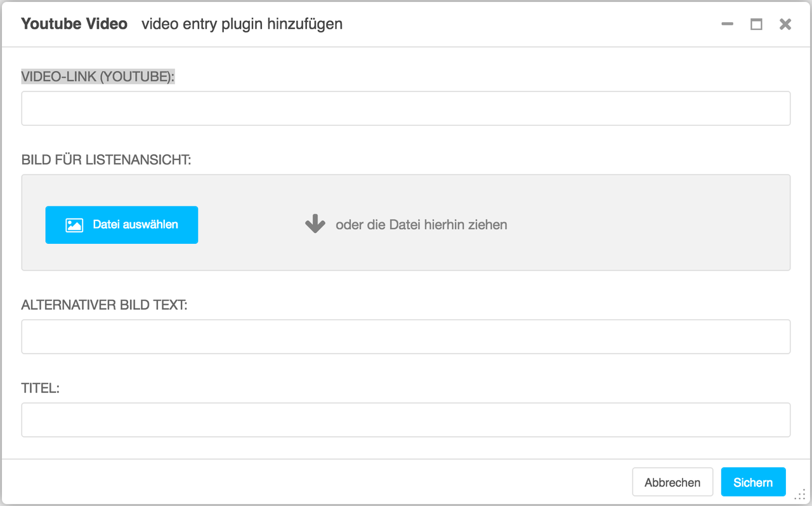The image size is (812, 506).
Task: Click the highlighted VIDEO-LINK (YOUTUBE) label
Action: 98,77
